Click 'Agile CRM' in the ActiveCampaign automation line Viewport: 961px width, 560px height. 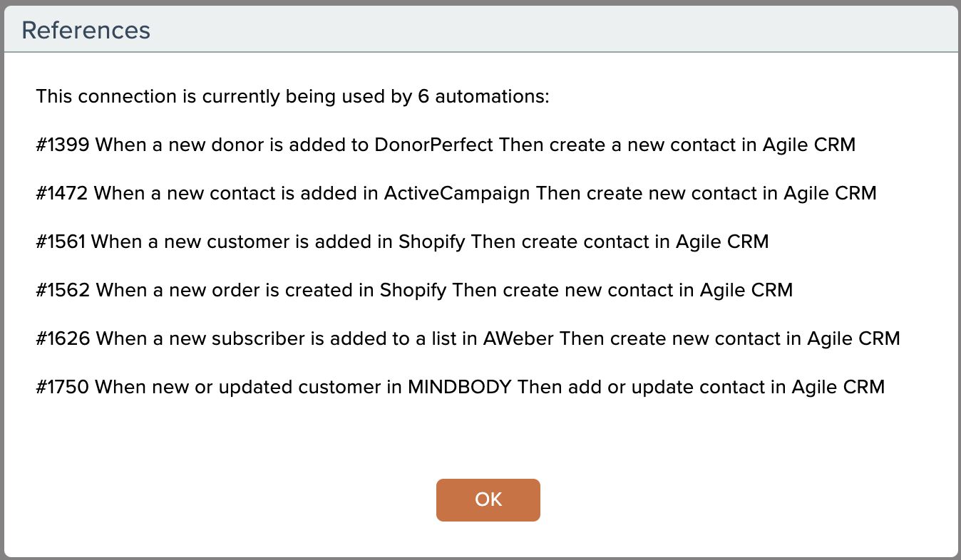coord(830,193)
